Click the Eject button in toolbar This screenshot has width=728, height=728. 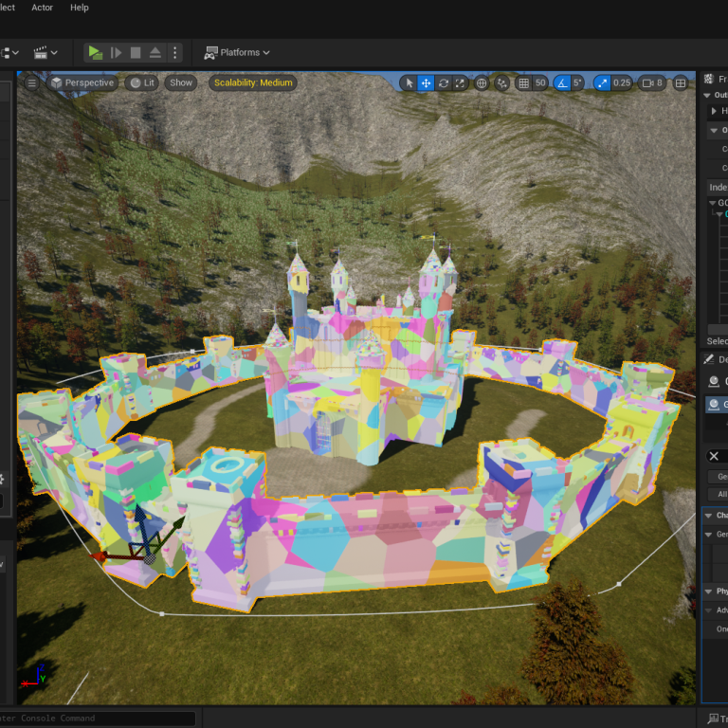[155, 53]
